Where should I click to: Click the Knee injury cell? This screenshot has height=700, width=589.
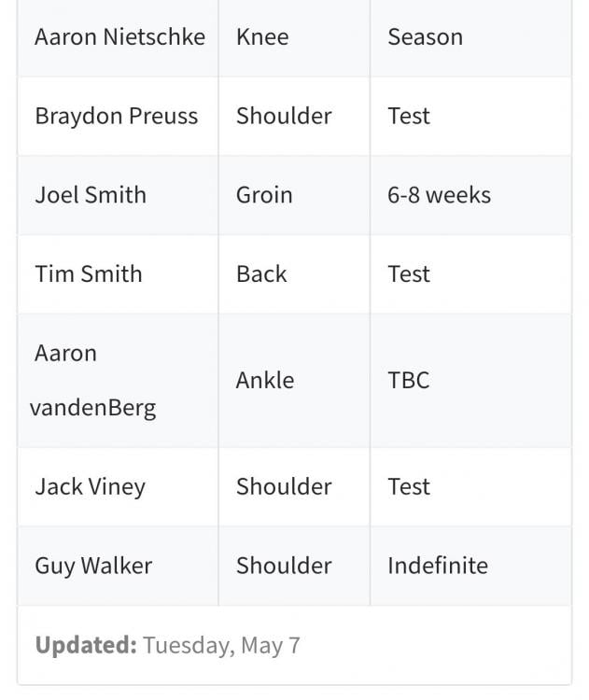click(x=262, y=37)
